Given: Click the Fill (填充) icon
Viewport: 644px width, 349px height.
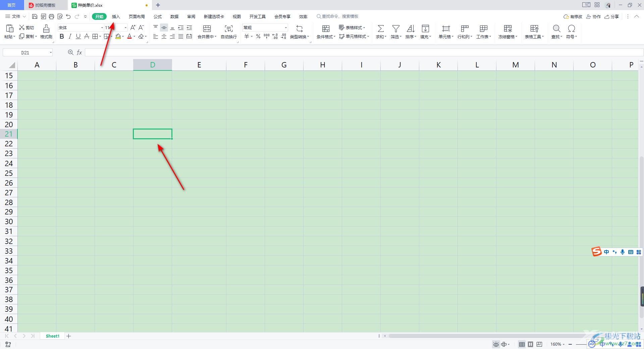Looking at the screenshot, I should click(x=425, y=29).
